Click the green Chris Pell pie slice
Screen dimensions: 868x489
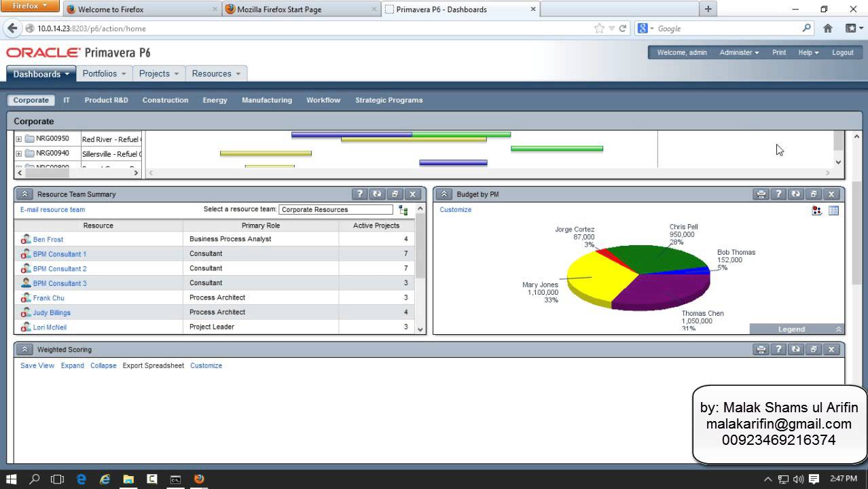[x=655, y=258]
